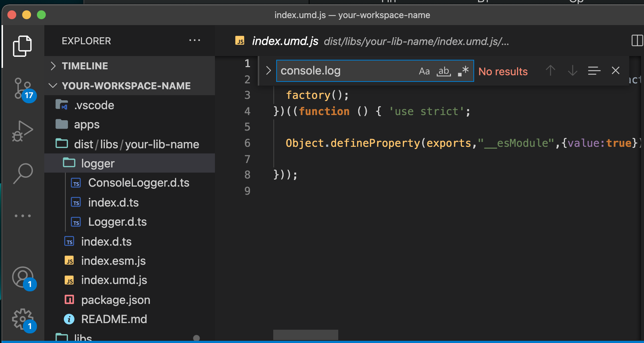Image resolution: width=644 pixels, height=343 pixels.
Task: Open README.md file
Action: pyautogui.click(x=130, y=319)
